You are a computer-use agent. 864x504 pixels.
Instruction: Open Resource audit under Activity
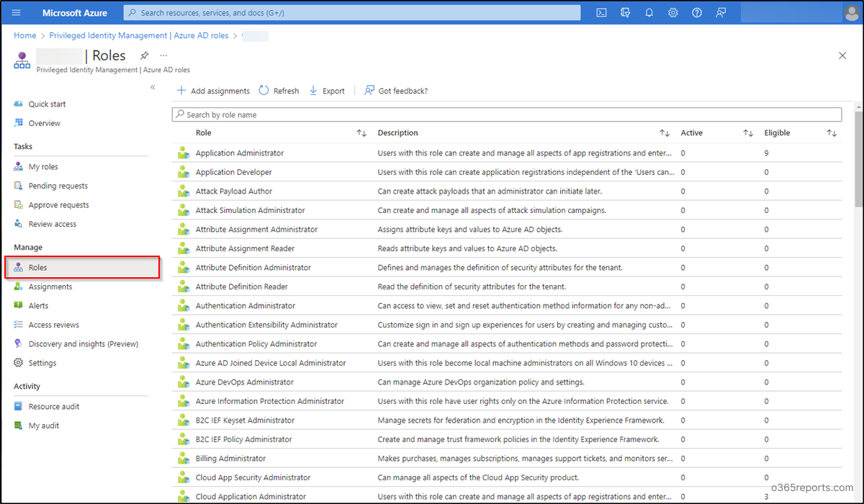point(54,406)
